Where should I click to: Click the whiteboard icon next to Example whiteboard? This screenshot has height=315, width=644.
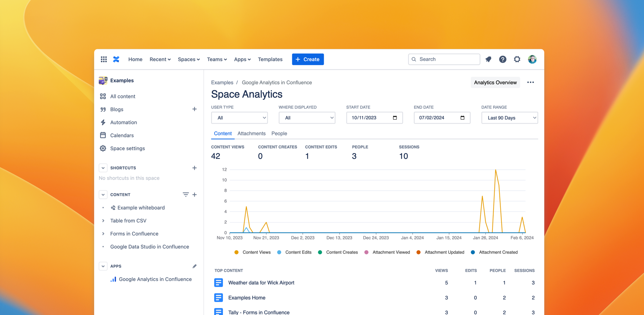[113, 208]
